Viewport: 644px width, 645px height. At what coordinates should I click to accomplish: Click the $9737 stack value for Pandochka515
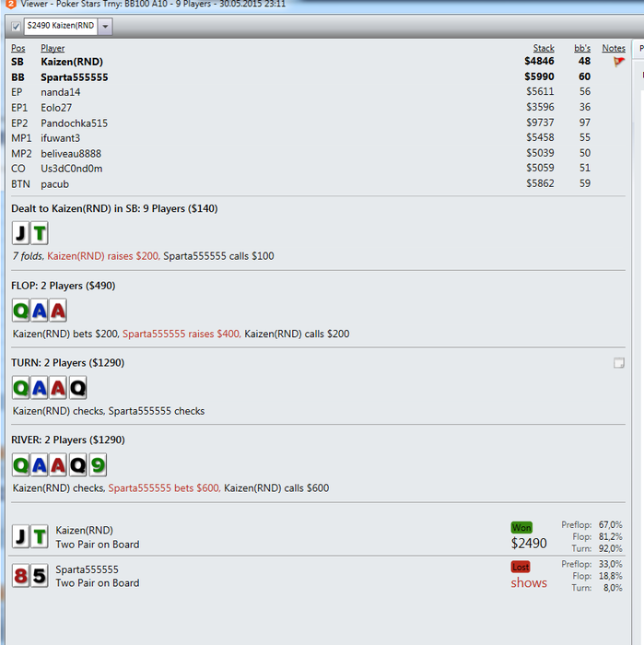[x=540, y=123]
